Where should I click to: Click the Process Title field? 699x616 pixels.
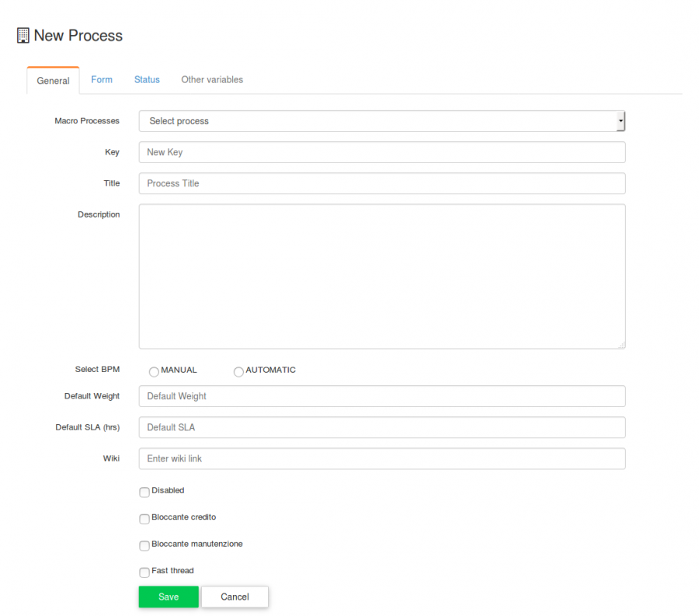[381, 183]
